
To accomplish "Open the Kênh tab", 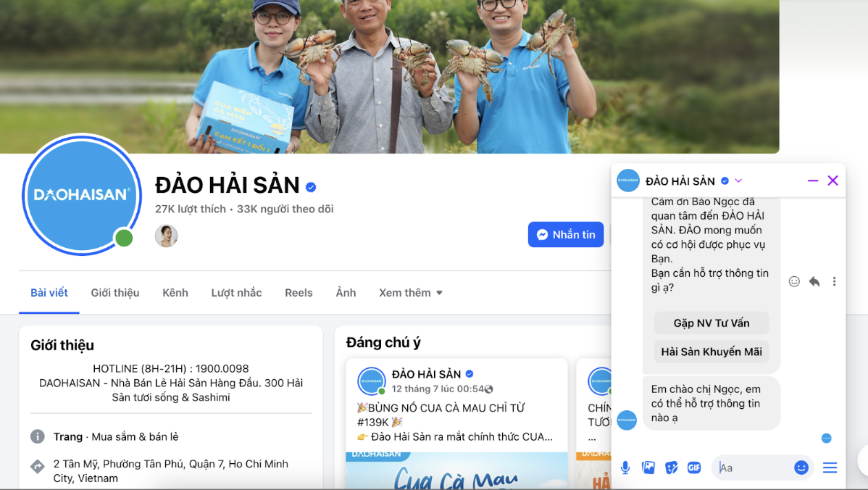I will [x=175, y=293].
